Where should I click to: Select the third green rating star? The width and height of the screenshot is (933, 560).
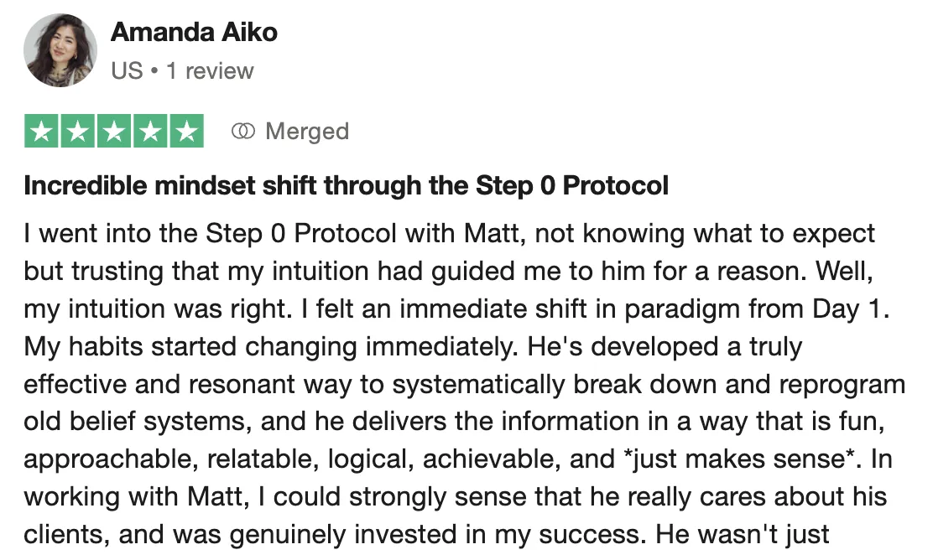point(114,131)
